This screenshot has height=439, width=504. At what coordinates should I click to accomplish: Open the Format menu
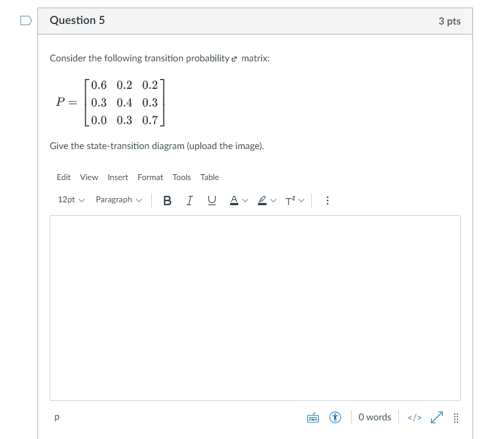(150, 177)
